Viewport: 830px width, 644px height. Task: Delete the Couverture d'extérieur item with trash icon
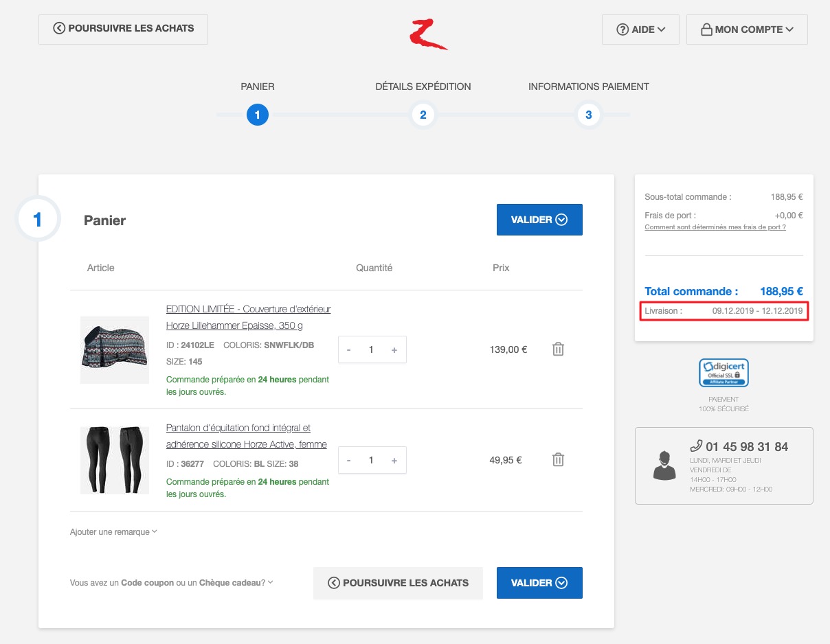(558, 349)
